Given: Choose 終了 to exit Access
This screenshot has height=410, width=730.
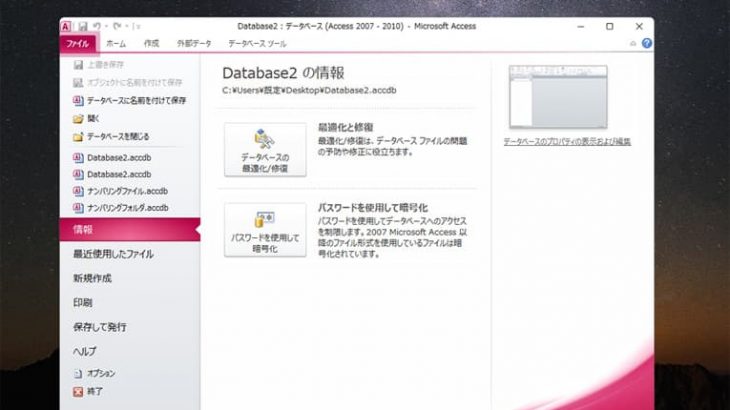Looking at the screenshot, I should coord(95,392).
